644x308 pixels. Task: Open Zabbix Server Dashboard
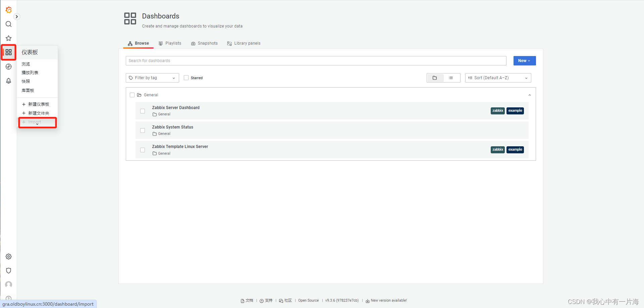[176, 108]
